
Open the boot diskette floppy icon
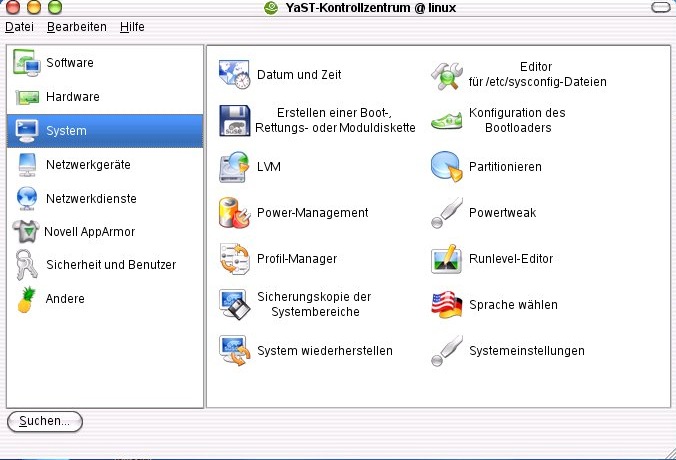234,121
